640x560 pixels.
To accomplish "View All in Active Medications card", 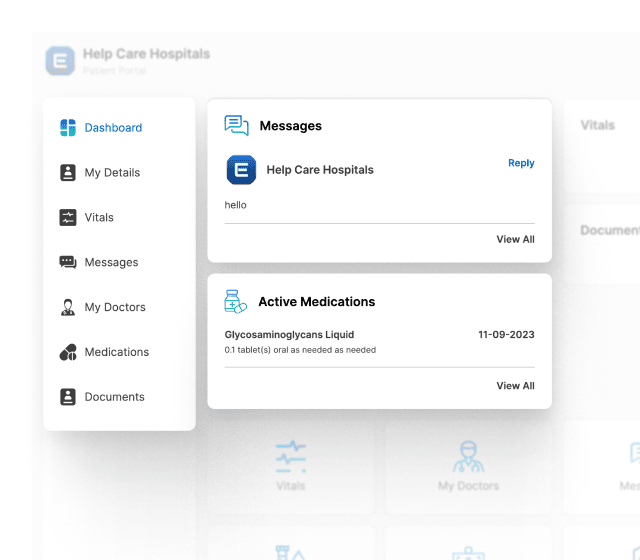I will click(x=515, y=385).
